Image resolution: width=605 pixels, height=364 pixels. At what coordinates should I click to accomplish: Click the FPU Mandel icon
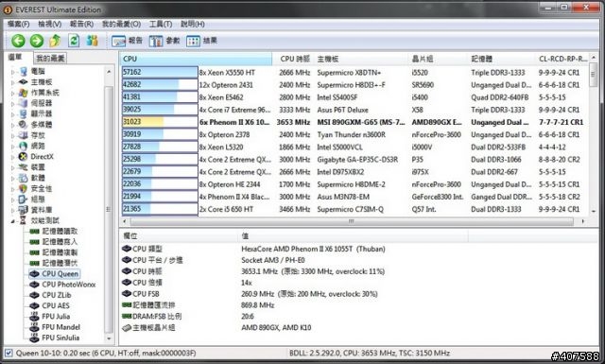coord(34,327)
